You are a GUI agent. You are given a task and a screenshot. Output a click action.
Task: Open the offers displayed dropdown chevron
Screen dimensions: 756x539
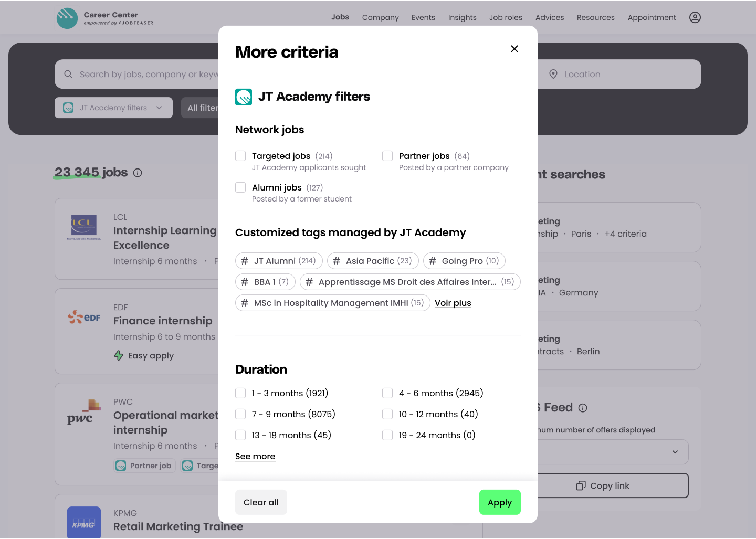coord(675,452)
